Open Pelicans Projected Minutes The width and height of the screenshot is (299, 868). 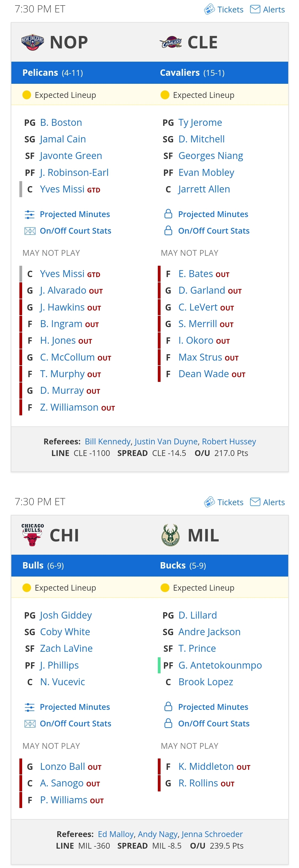(x=74, y=214)
